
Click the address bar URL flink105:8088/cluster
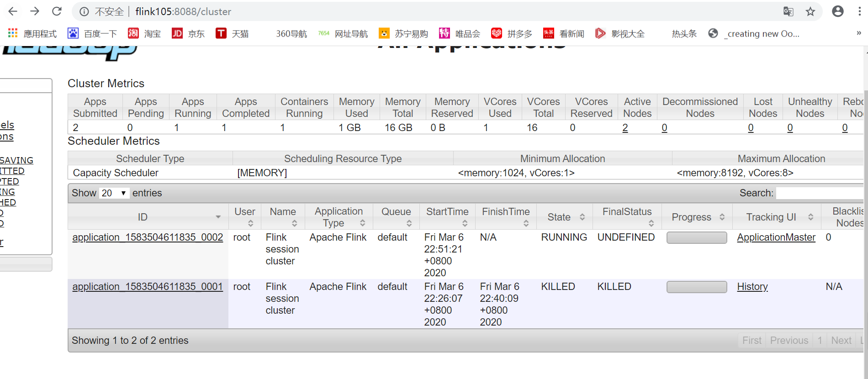click(183, 11)
